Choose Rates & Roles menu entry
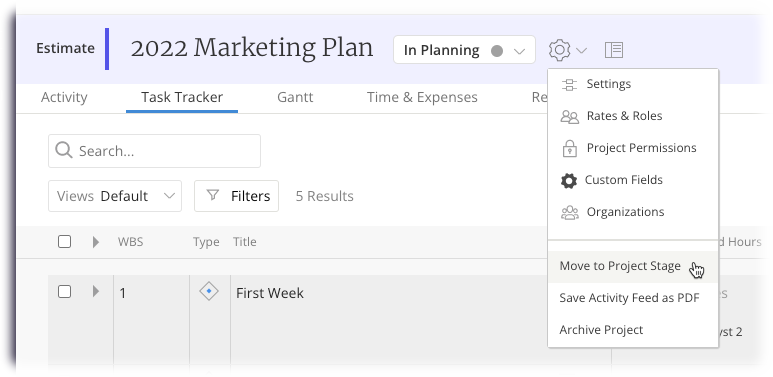This screenshot has height=377, width=773. (x=633, y=116)
